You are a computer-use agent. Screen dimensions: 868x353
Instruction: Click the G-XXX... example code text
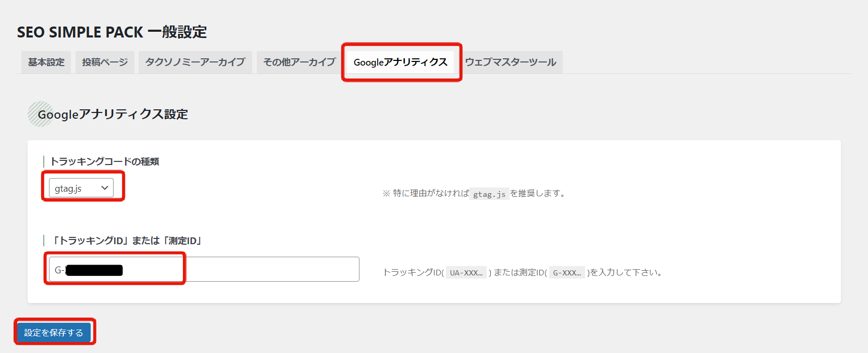coord(566,273)
